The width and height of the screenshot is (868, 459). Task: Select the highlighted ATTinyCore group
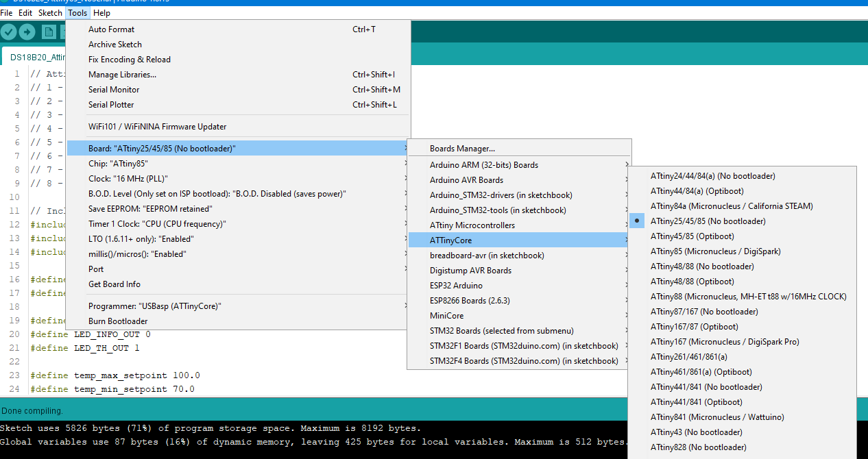[x=519, y=240]
